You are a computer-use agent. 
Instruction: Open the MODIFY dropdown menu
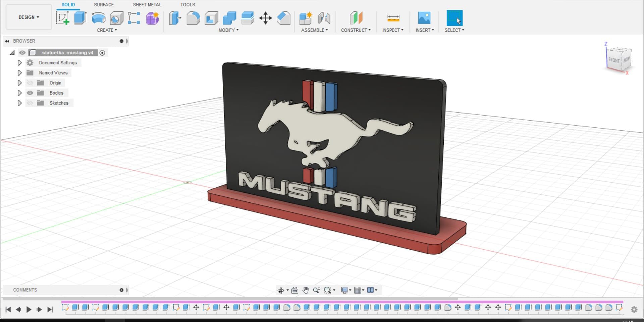click(x=228, y=30)
